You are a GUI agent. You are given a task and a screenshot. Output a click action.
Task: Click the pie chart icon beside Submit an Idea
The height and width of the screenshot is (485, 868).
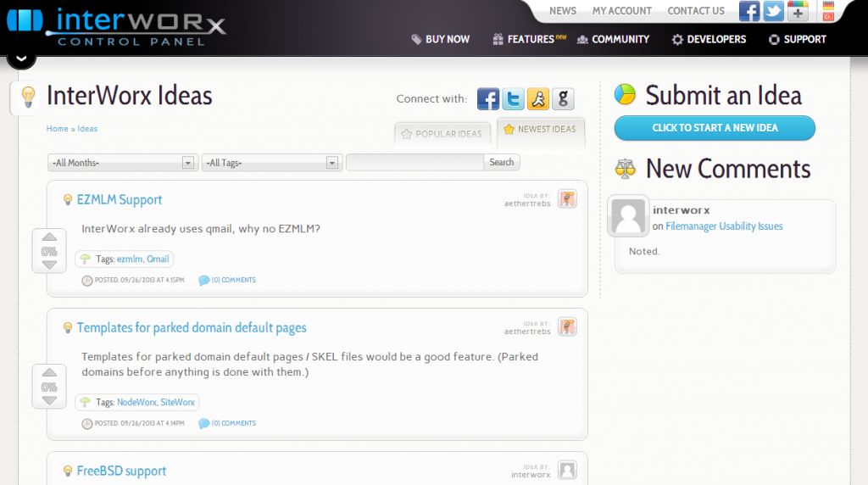pyautogui.click(x=625, y=95)
